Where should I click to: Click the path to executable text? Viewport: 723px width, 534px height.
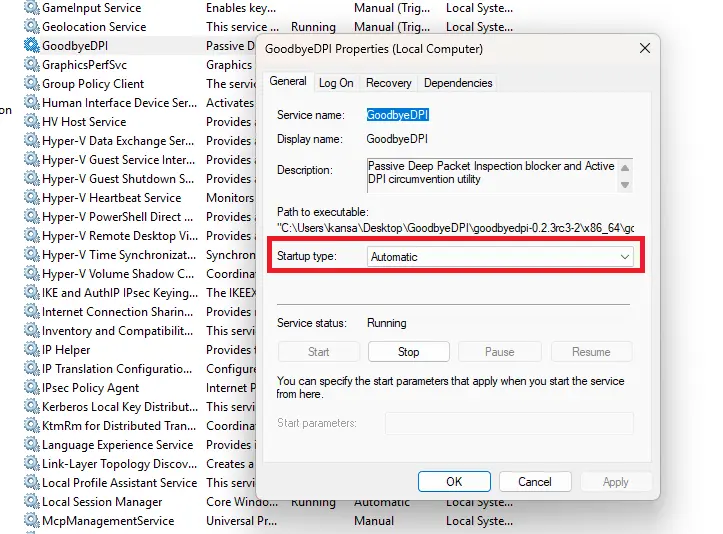point(455,228)
